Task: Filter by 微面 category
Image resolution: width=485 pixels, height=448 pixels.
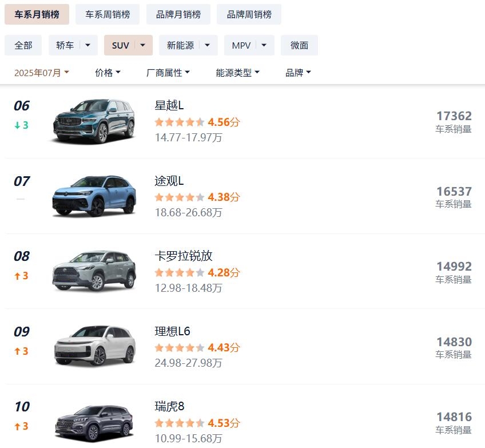Action: (x=299, y=45)
